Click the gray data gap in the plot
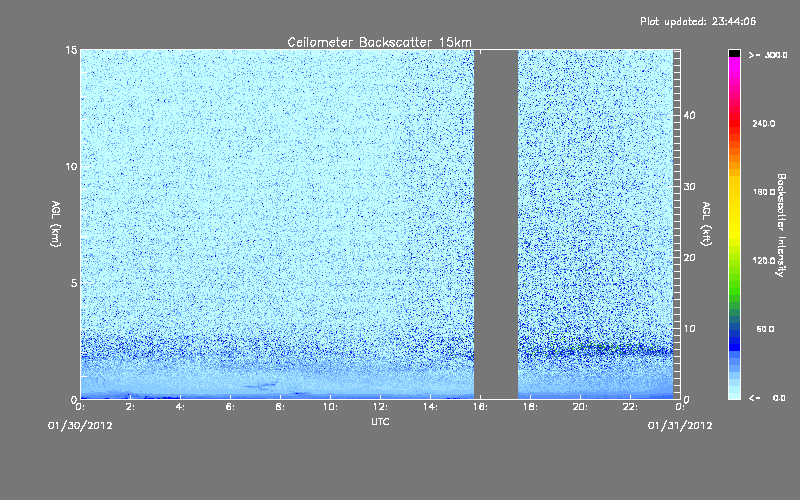 click(496, 224)
